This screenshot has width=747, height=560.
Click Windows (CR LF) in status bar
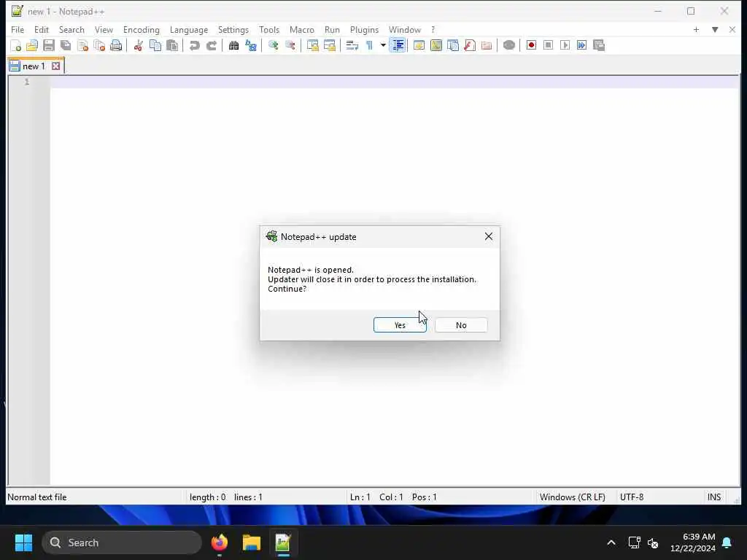pyautogui.click(x=572, y=497)
